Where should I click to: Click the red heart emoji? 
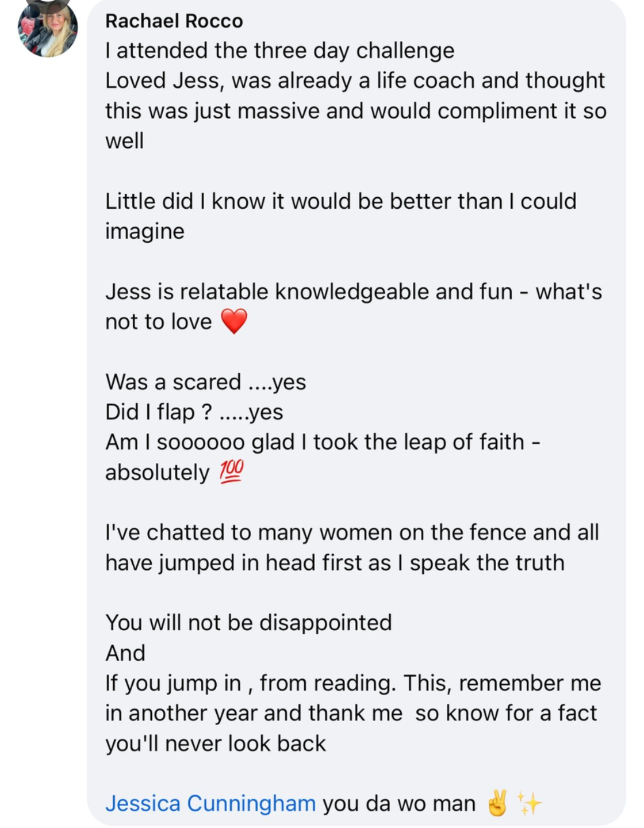tap(234, 321)
